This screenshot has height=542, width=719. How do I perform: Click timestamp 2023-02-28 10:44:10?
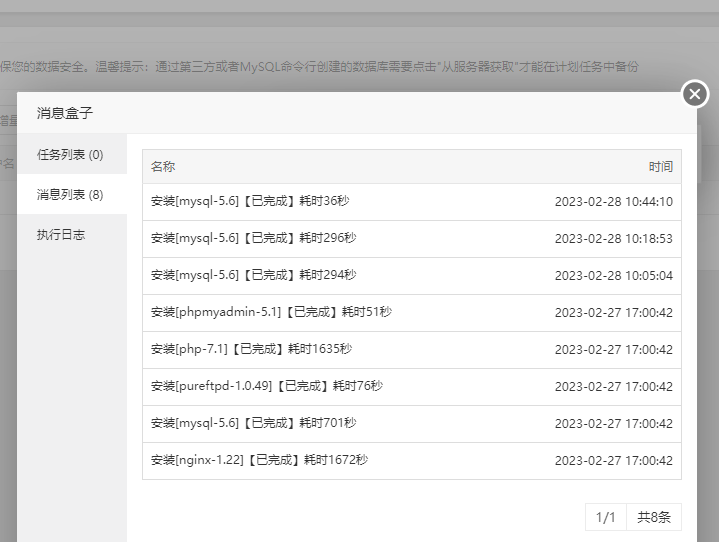[x=614, y=202]
